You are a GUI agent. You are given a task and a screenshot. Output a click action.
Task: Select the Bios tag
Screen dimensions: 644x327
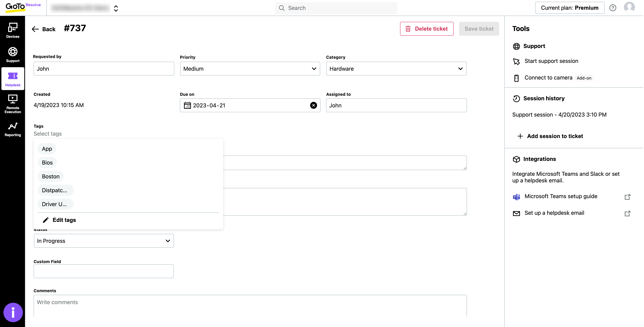(47, 162)
